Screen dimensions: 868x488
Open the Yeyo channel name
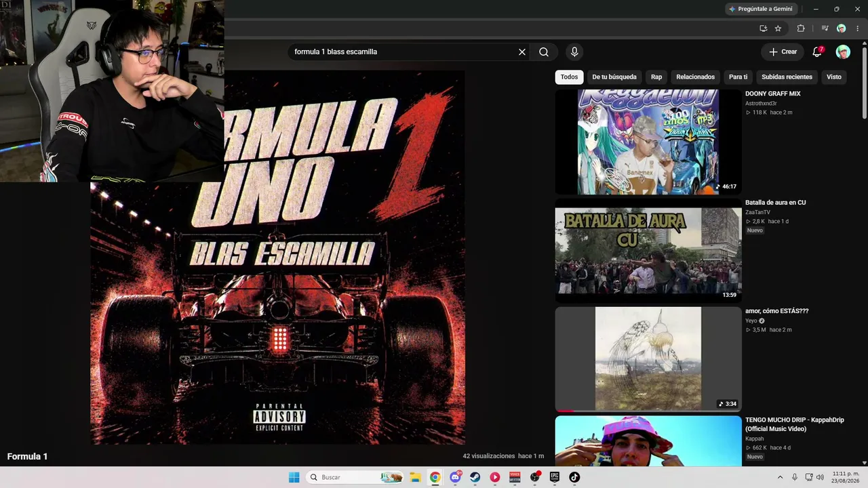click(751, 321)
